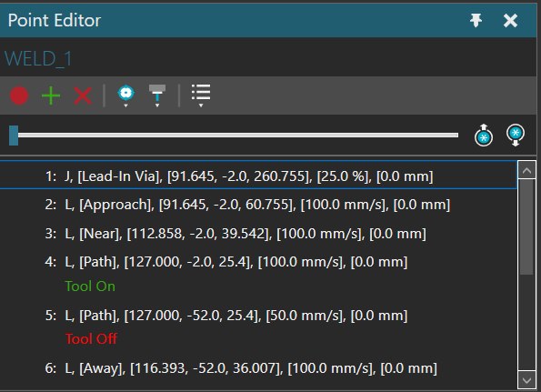This screenshot has height=392, width=541.
Task: Click the green Tool On event
Action: click(x=90, y=286)
